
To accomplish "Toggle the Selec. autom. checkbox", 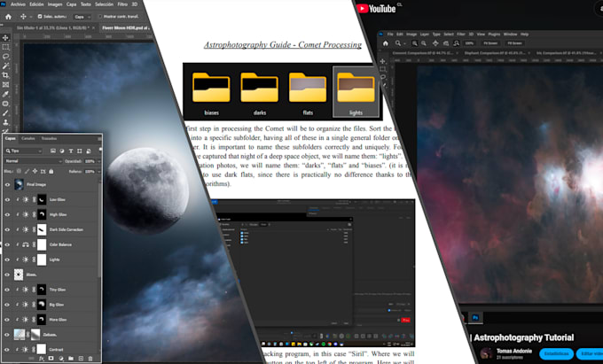I will click(40, 17).
